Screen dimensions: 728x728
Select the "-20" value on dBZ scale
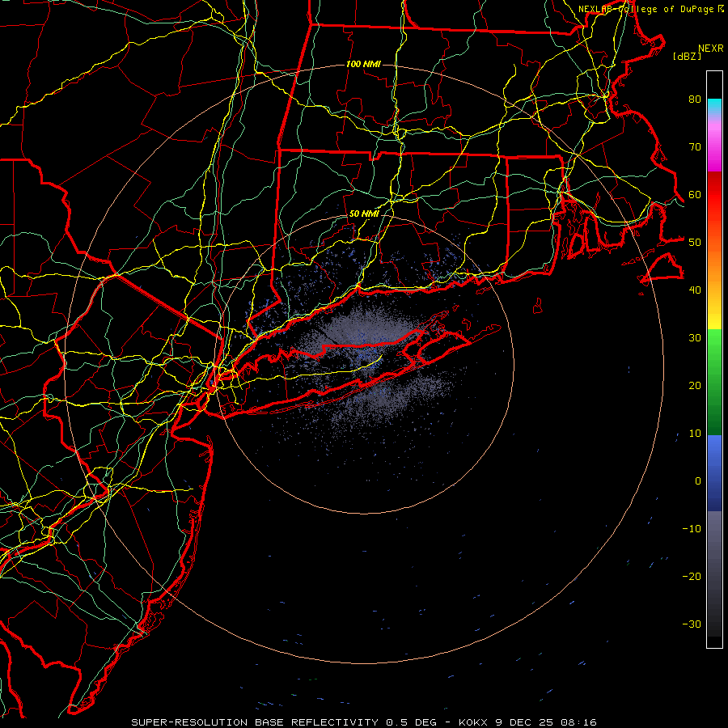click(692, 576)
